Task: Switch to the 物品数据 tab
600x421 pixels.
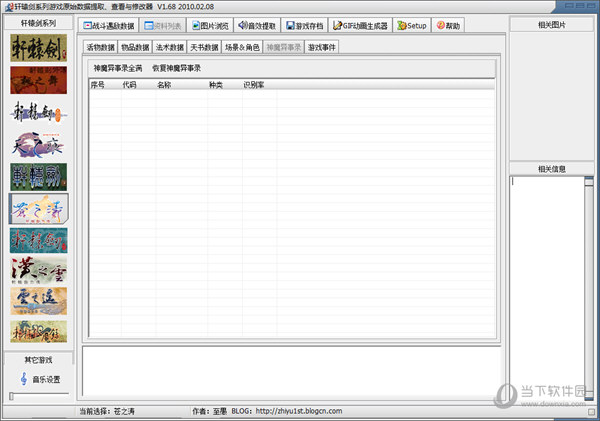Action: pyautogui.click(x=135, y=47)
